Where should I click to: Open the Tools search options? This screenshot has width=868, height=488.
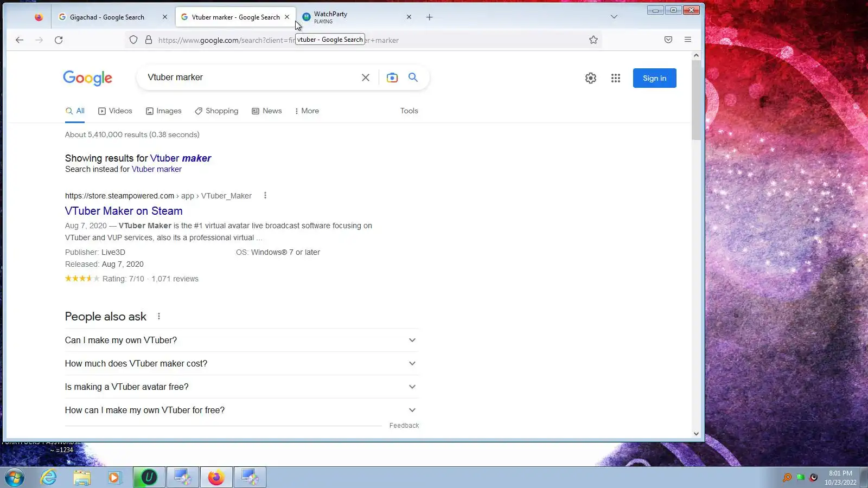click(x=409, y=111)
